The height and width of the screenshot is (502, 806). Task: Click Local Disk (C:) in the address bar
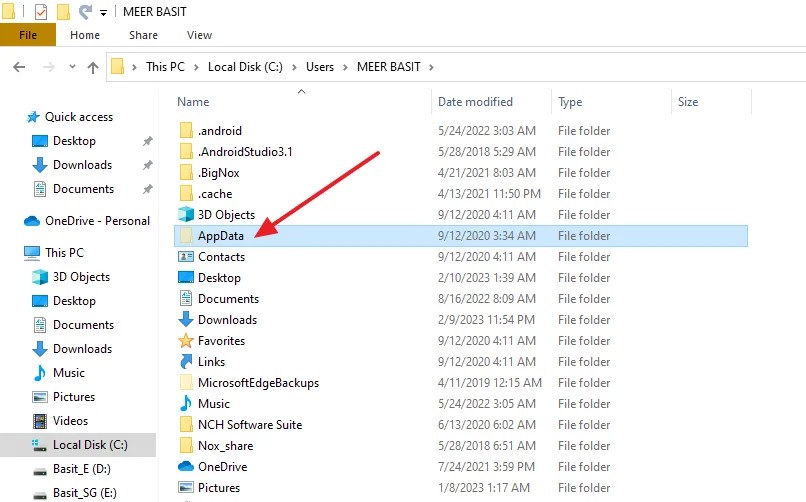tap(245, 67)
